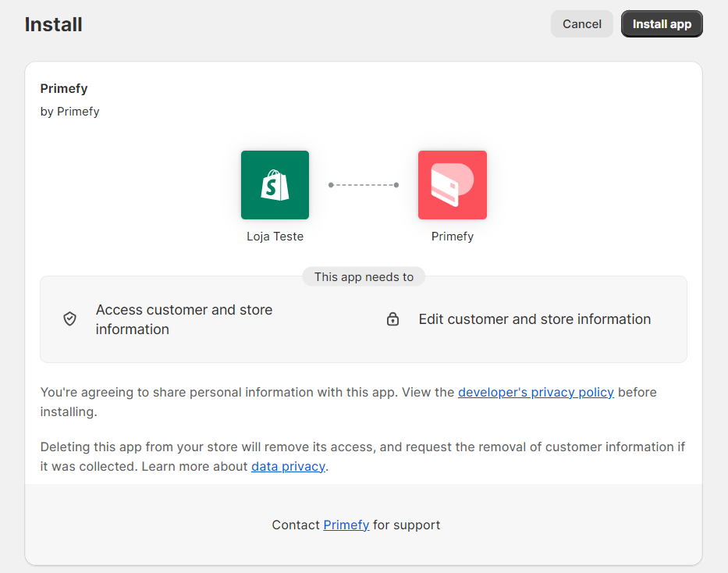The width and height of the screenshot is (728, 573).
Task: Cancel the app installation
Action: tap(582, 24)
